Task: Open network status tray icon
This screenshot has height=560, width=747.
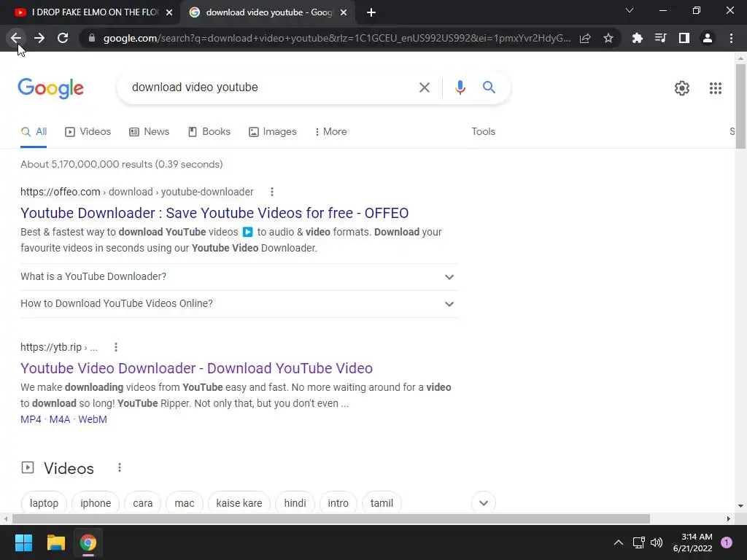Action: tap(638, 542)
